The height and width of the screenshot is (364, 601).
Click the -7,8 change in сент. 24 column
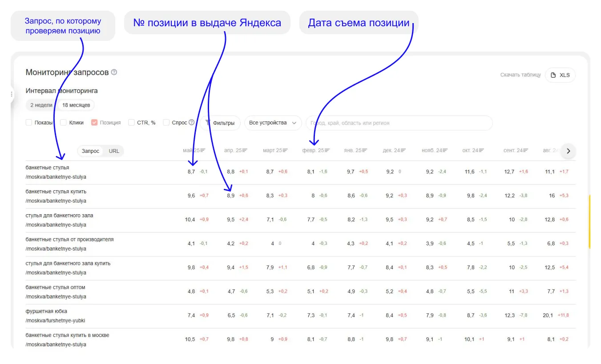click(x=523, y=316)
